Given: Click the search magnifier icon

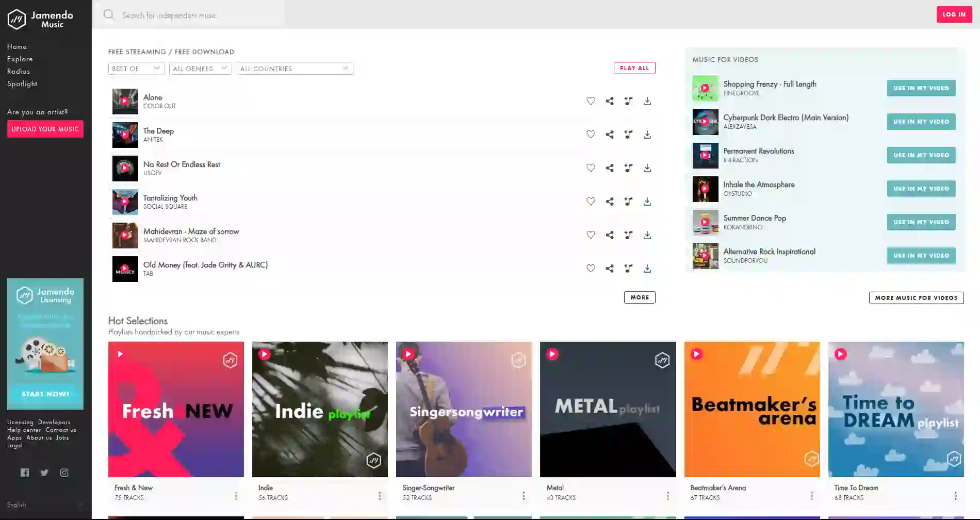Looking at the screenshot, I should point(108,15).
